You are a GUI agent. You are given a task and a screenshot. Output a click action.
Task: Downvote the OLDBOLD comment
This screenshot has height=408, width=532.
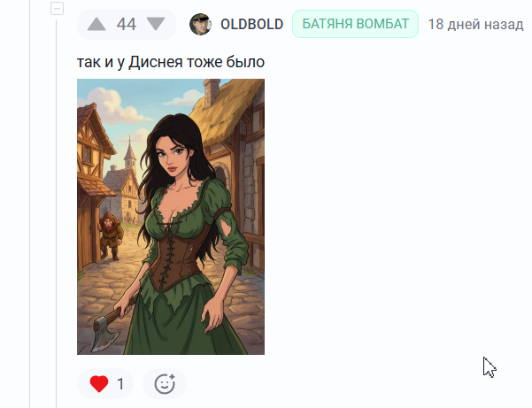[x=156, y=25]
